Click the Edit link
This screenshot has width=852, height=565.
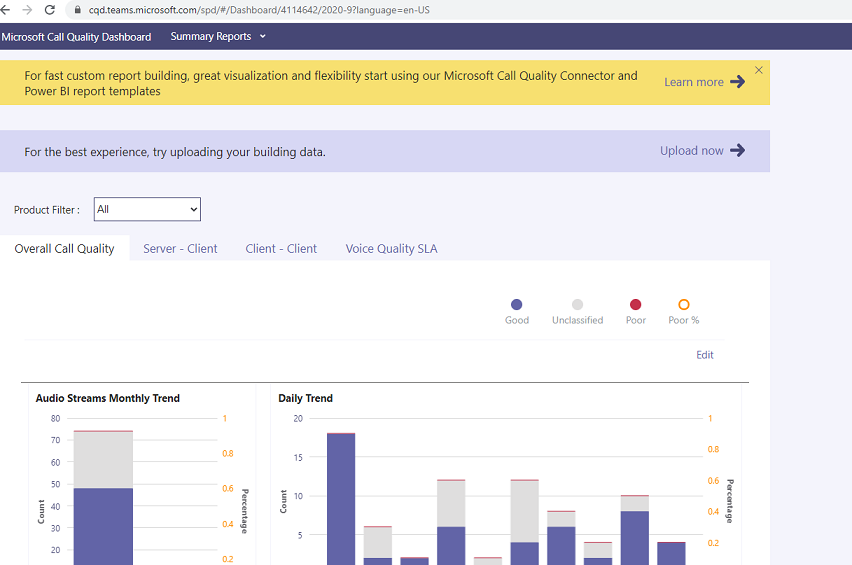click(705, 355)
